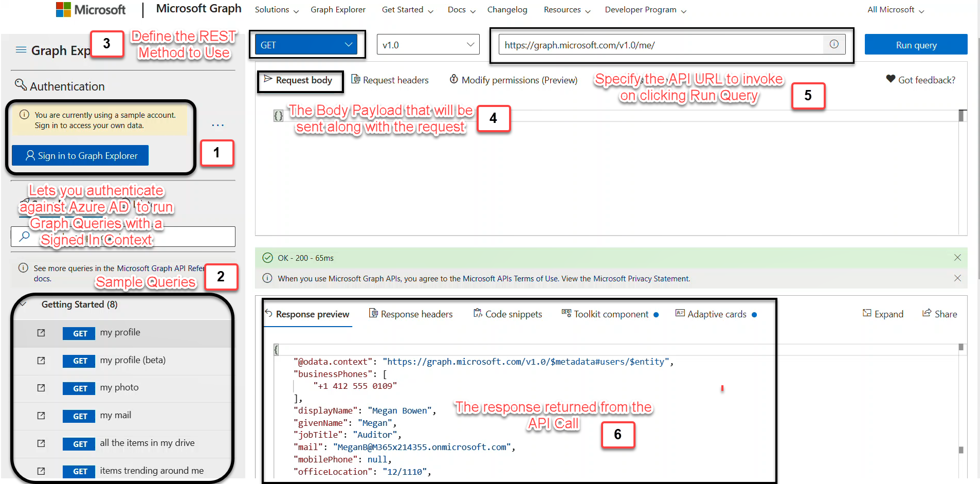Switch to the Response headers tab
The image size is (980, 484).
(411, 314)
